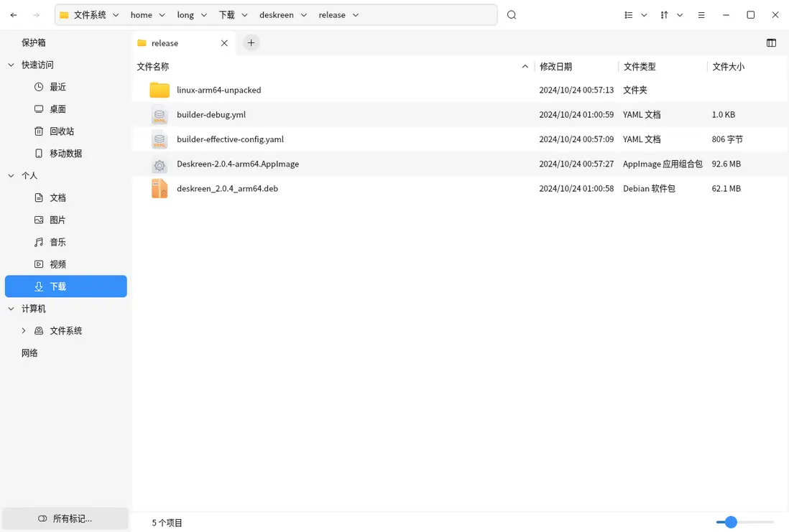
Task: Open 移动数据 in the sidebar
Action: [x=66, y=154]
